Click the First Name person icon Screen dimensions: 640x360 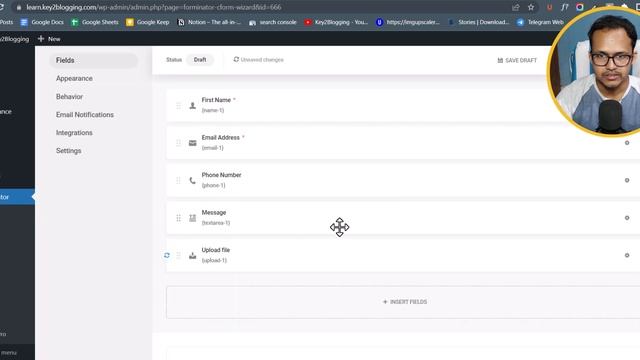coord(193,106)
